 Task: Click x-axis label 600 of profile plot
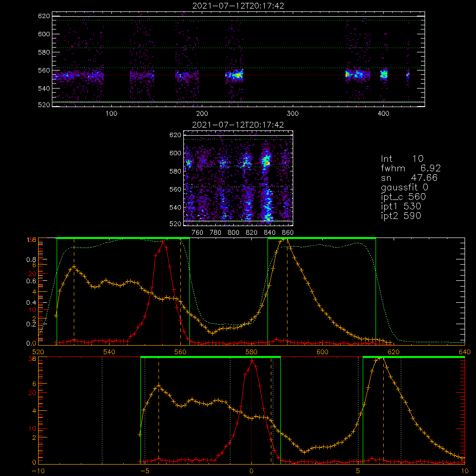tap(322, 352)
